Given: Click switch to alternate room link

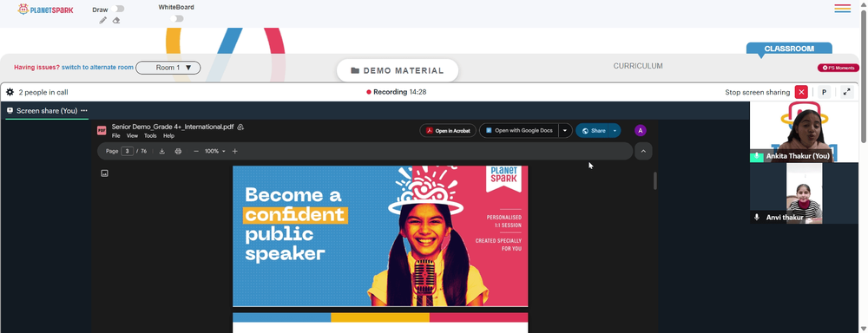Looking at the screenshot, I should coord(97,68).
